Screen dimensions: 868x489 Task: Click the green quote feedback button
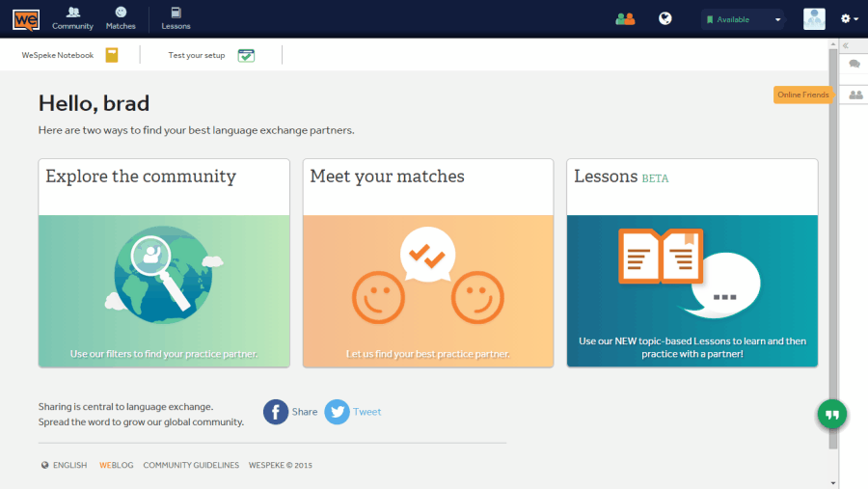tap(832, 414)
